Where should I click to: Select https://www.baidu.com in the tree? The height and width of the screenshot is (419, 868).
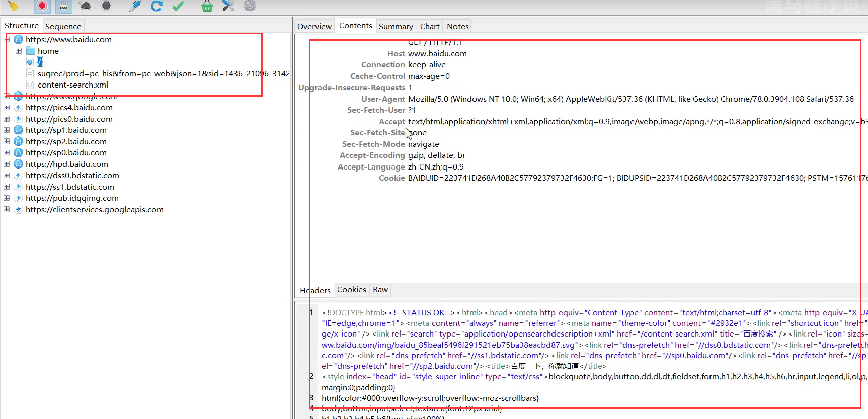[x=68, y=39]
